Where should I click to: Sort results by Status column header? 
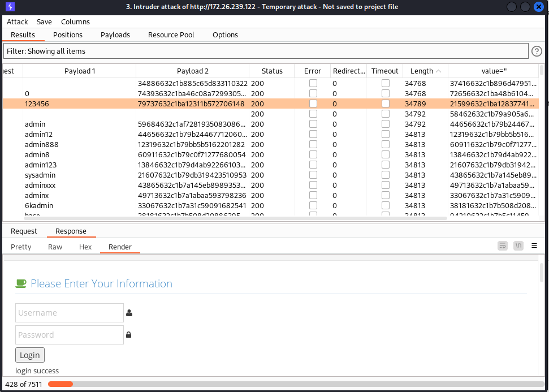pyautogui.click(x=272, y=71)
